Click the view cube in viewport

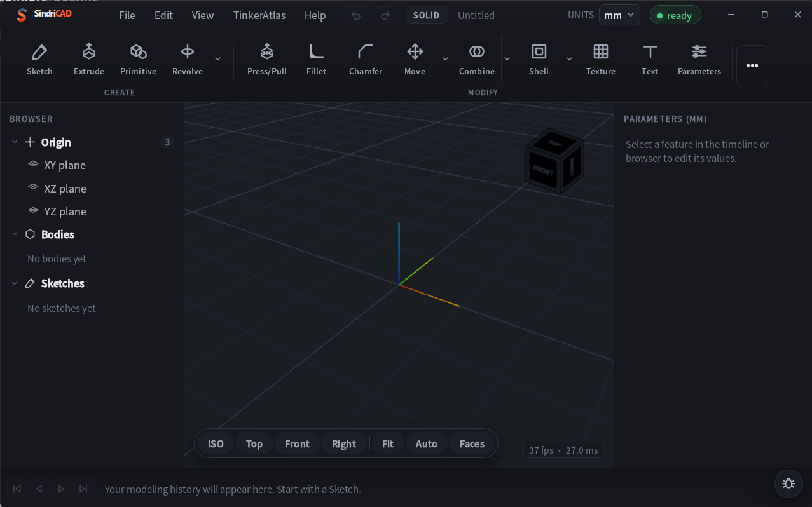(x=554, y=161)
